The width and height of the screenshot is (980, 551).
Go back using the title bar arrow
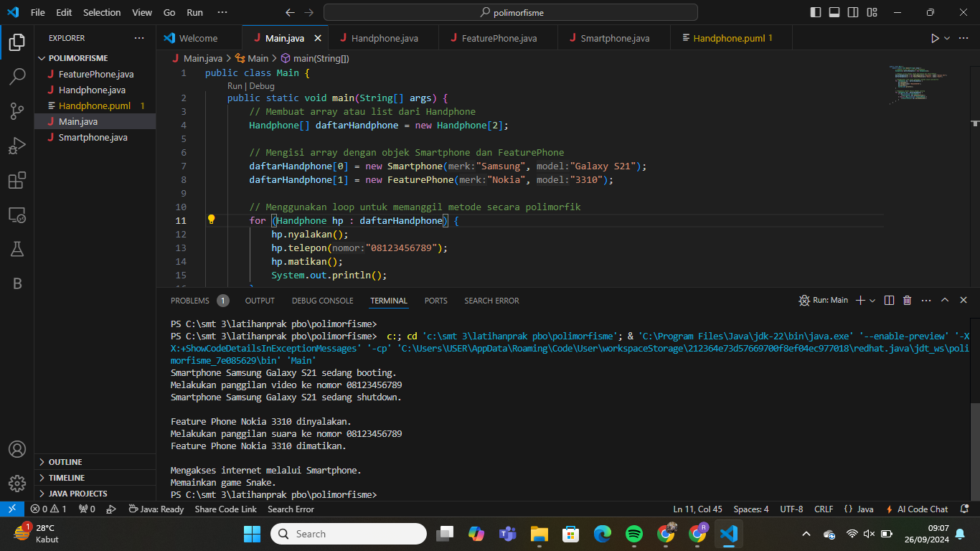pyautogui.click(x=290, y=12)
